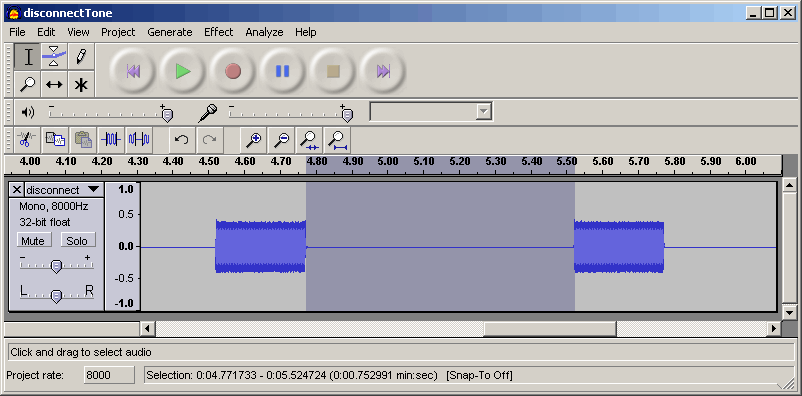Choose the Draw pencil tool
802x396 pixels.
click(81, 56)
